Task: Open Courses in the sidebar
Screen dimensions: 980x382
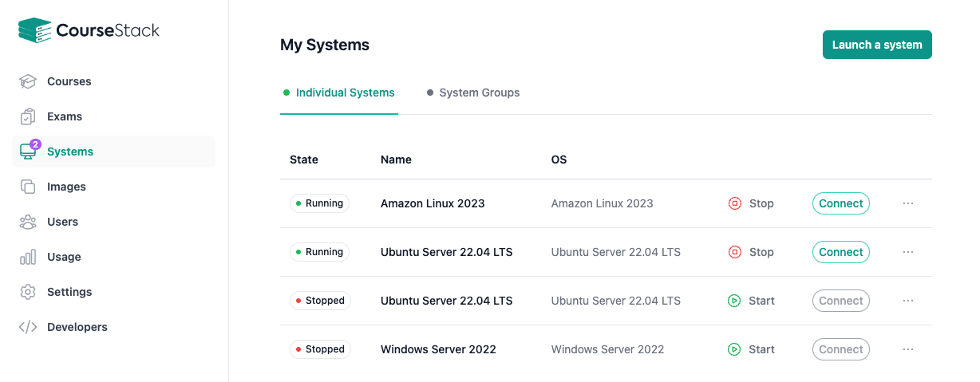Action: 114,81
